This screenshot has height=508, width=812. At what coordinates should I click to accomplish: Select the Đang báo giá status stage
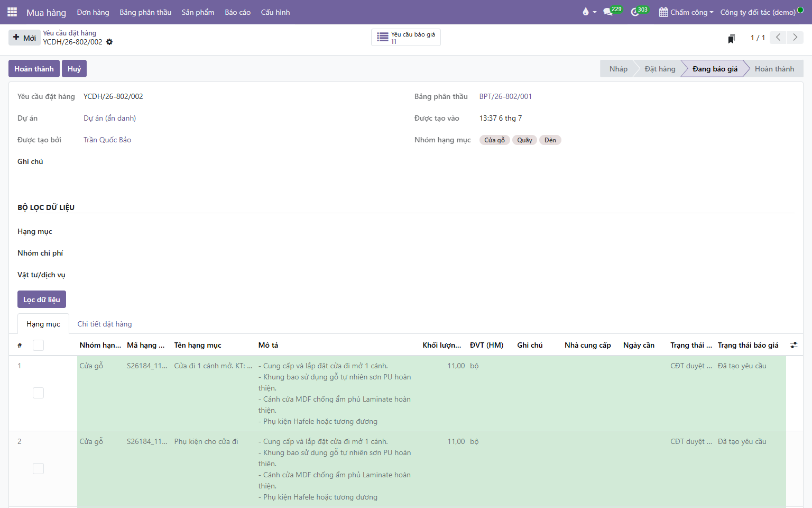pos(715,69)
